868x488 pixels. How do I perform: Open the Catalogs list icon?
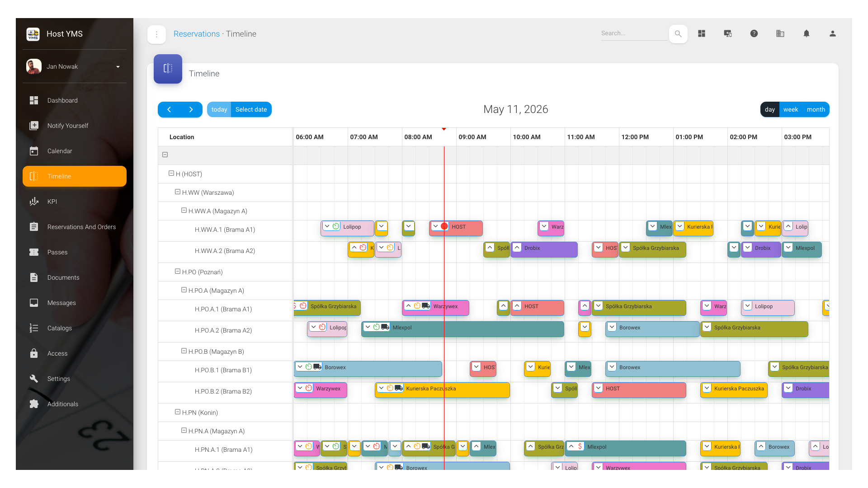(x=34, y=328)
